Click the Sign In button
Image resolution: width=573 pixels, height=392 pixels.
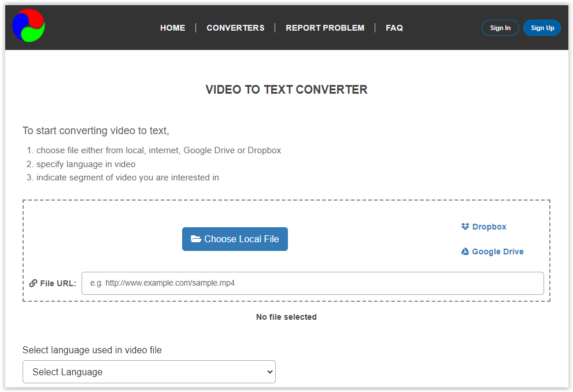tap(500, 28)
